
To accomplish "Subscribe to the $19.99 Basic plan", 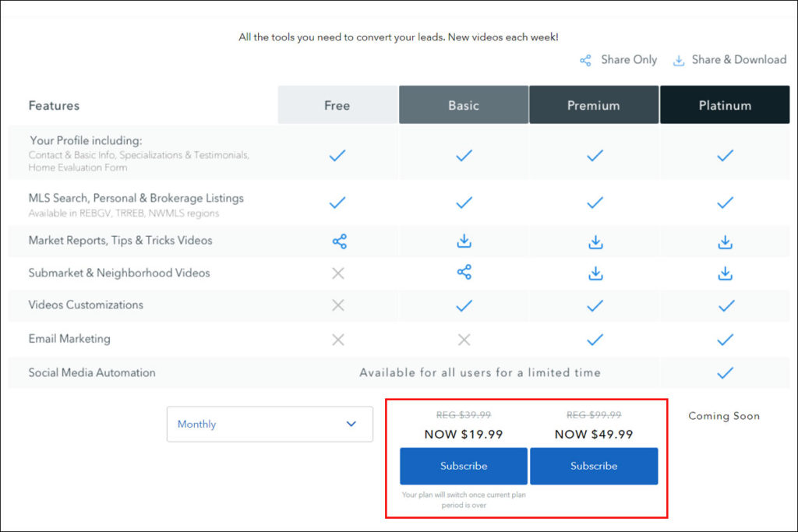I will pos(464,466).
